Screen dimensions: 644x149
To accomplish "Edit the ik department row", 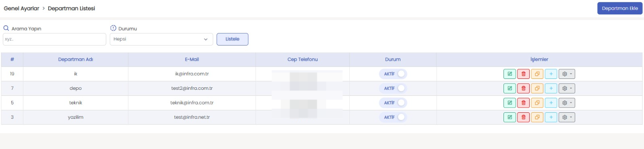I will (510, 74).
